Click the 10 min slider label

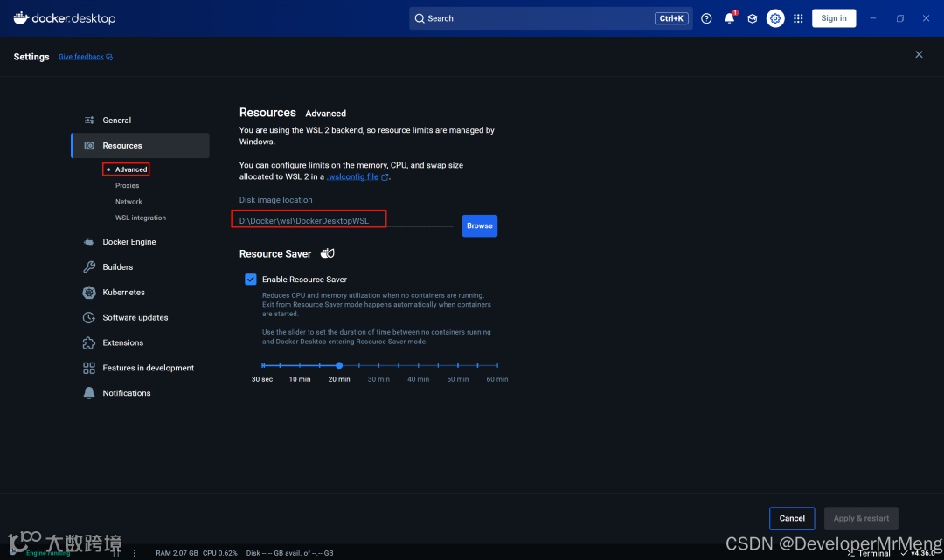300,379
